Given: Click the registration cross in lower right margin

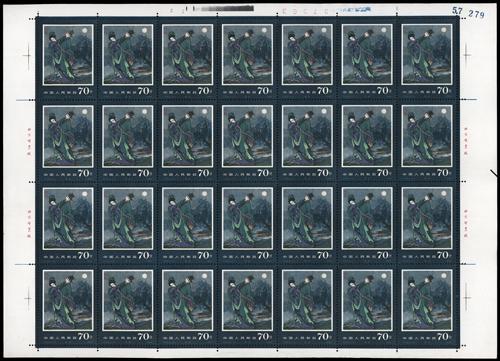Looking at the screenshot, I should 467,297.
